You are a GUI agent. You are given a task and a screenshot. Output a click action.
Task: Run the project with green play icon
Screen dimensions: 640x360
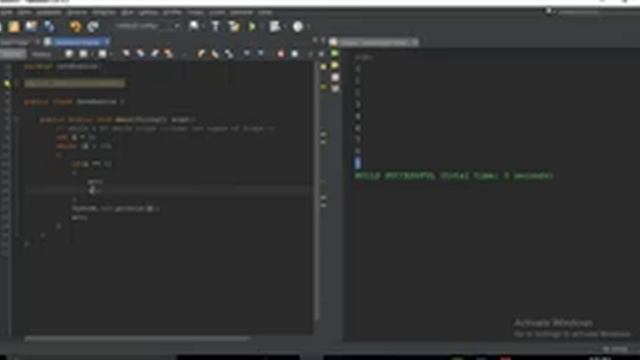252,27
